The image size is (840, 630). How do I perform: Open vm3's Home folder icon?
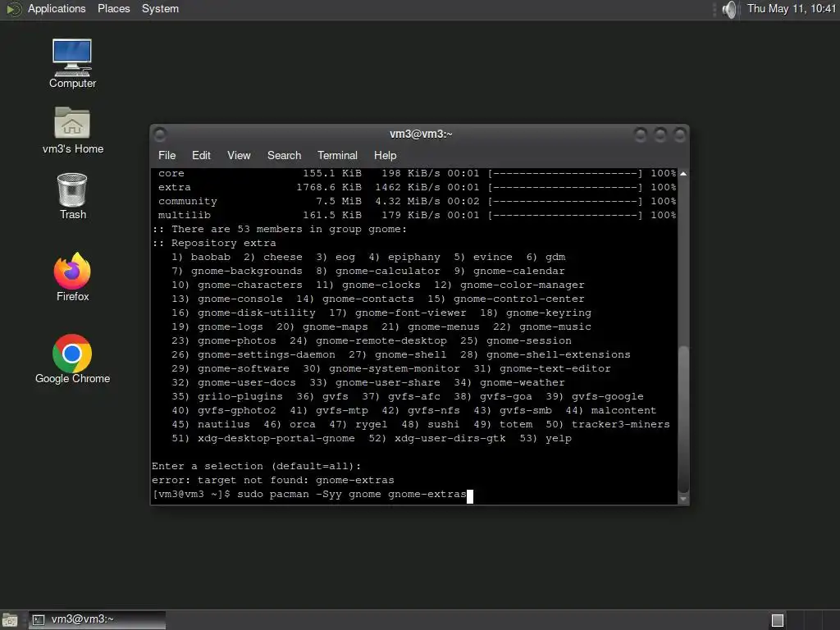coord(72,130)
